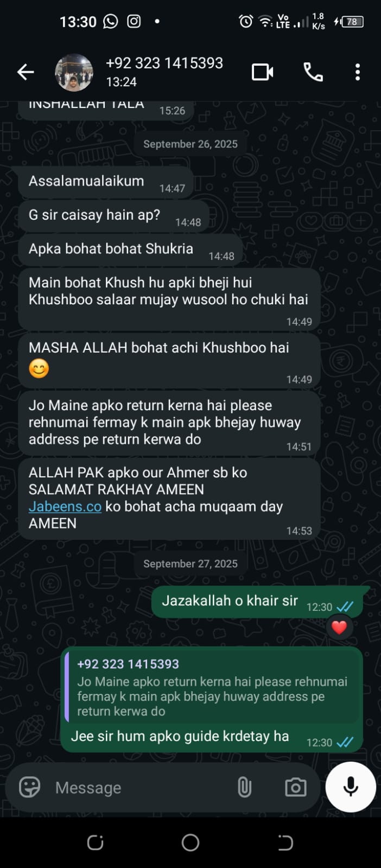The width and height of the screenshot is (381, 868).
Task: Tap the quoted reply preview from +92 323 1415393
Action: tap(213, 687)
